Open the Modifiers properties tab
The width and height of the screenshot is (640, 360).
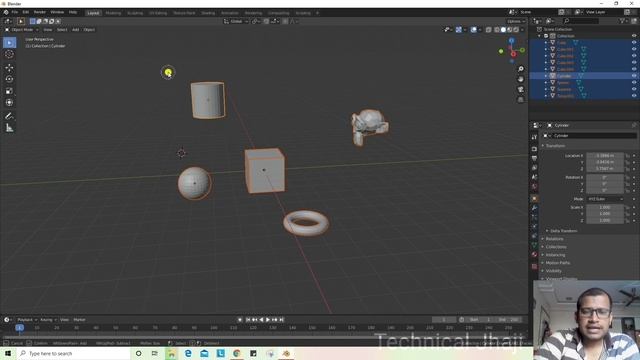point(534,208)
